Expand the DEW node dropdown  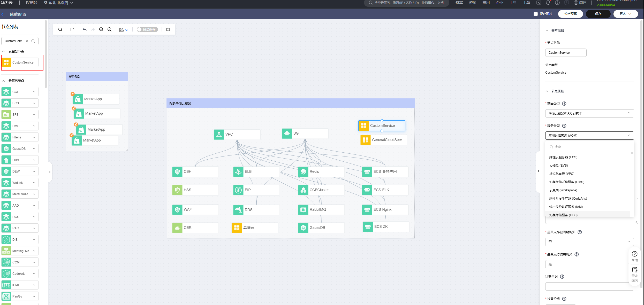click(34, 171)
